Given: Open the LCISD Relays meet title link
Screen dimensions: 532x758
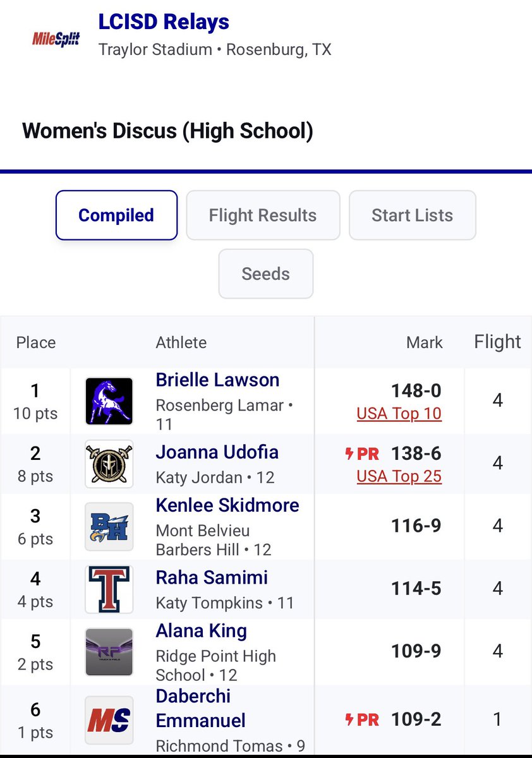Looking at the screenshot, I should 164,22.
